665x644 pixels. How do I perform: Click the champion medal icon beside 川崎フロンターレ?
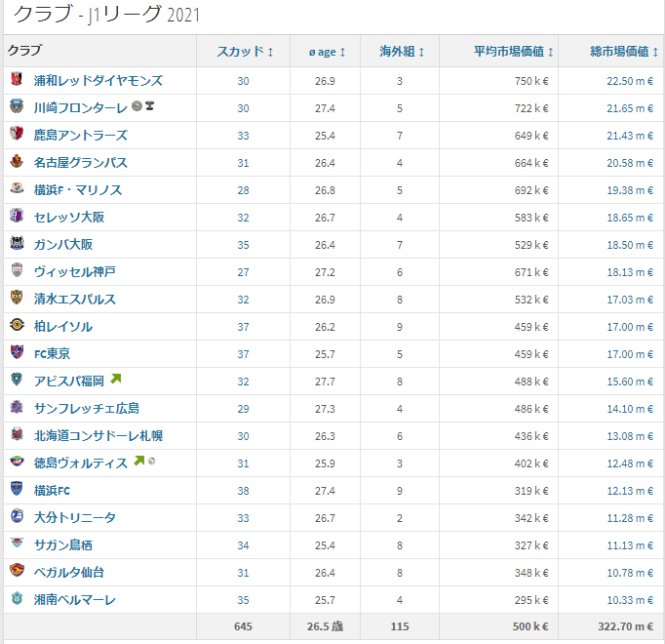point(137,106)
